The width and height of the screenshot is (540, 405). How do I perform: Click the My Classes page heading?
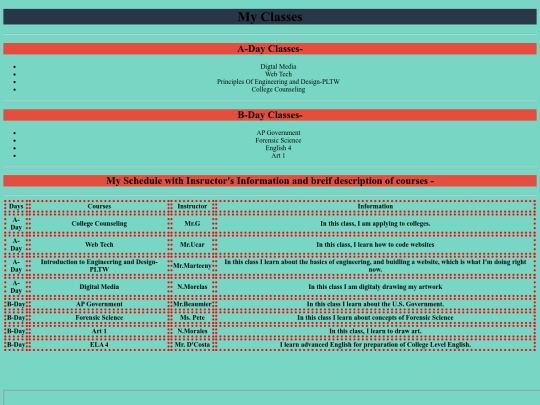(270, 17)
